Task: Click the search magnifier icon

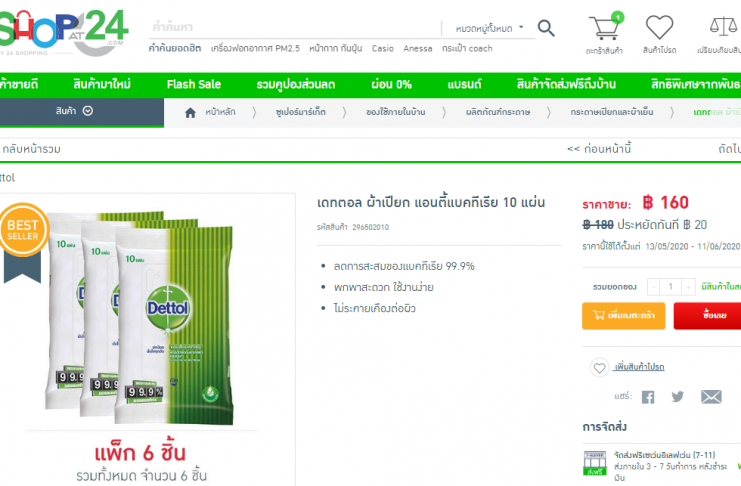Action: 546,28
